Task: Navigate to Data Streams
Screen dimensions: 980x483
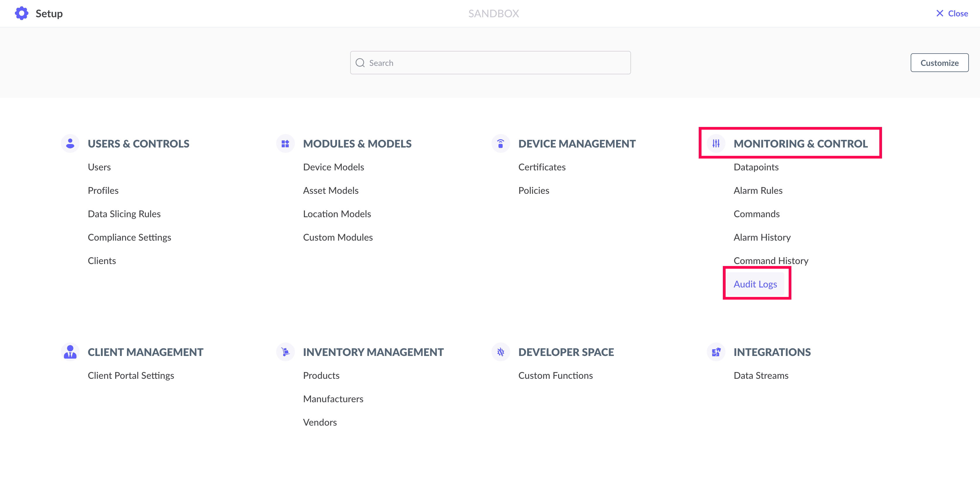Action: click(761, 375)
